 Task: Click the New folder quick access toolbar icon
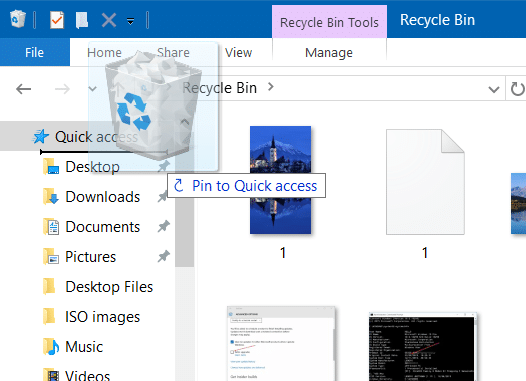[82, 20]
